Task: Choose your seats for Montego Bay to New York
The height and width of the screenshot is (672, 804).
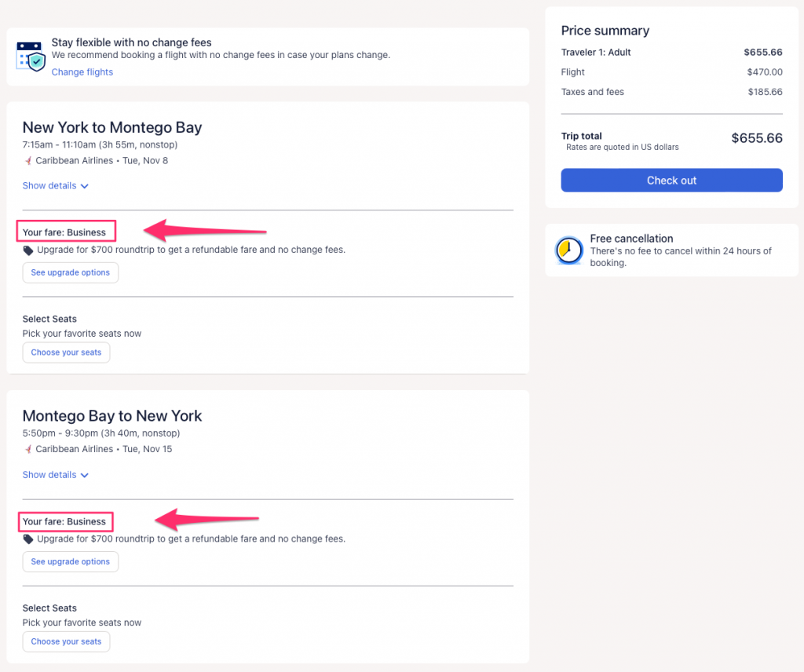Action: 66,641
